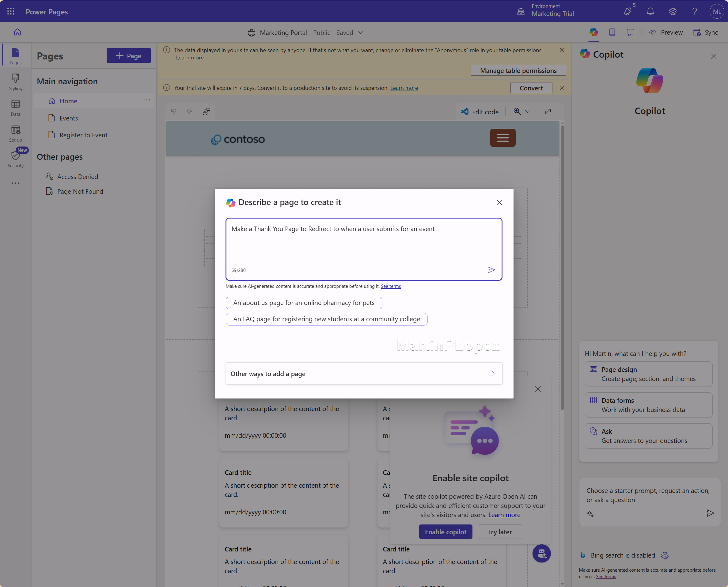Open the app launcher waffle icon

[x=11, y=12]
